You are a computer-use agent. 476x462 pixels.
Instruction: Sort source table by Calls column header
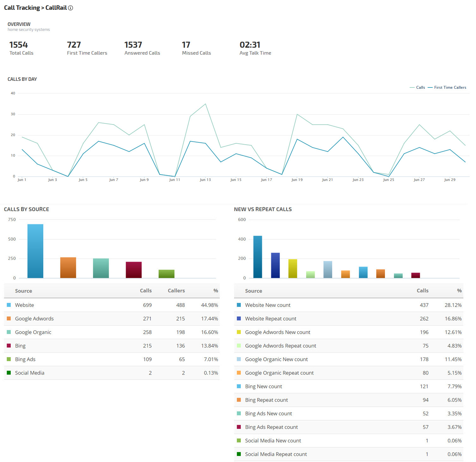pyautogui.click(x=146, y=291)
